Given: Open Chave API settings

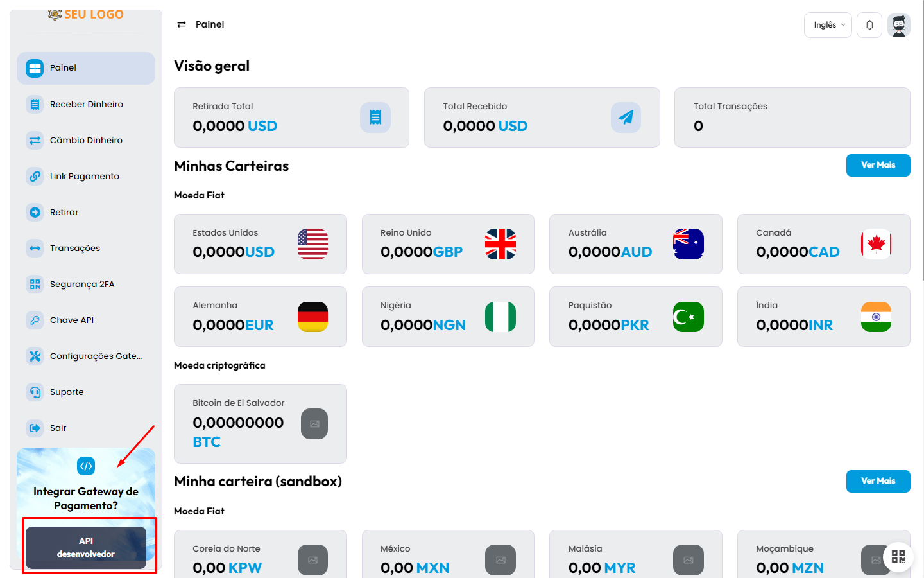Looking at the screenshot, I should [x=71, y=320].
